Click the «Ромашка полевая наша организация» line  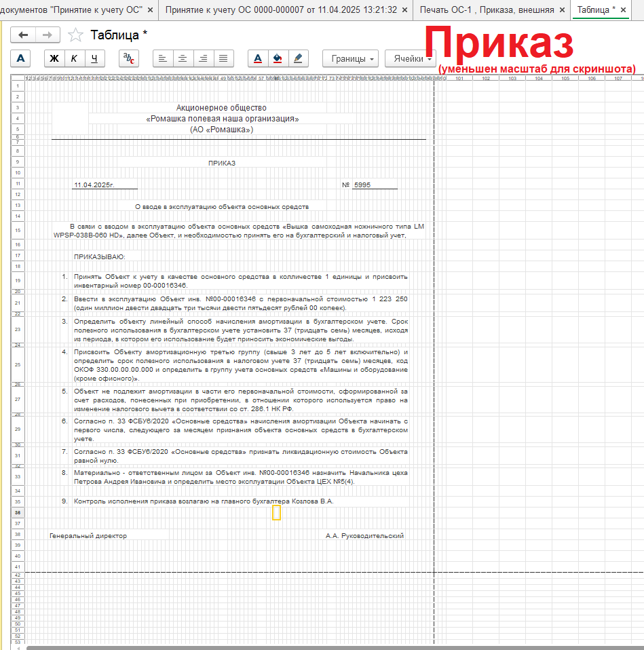223,119
